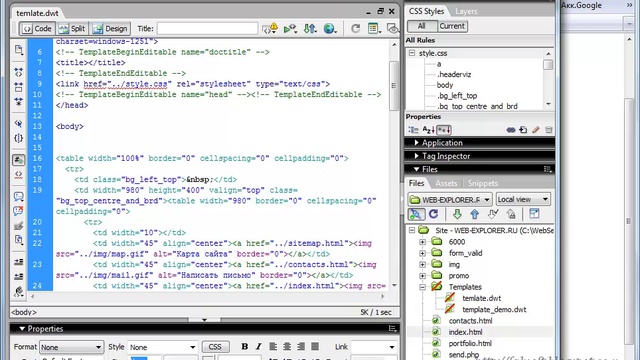Select the All button in CSS Styles

point(422,26)
